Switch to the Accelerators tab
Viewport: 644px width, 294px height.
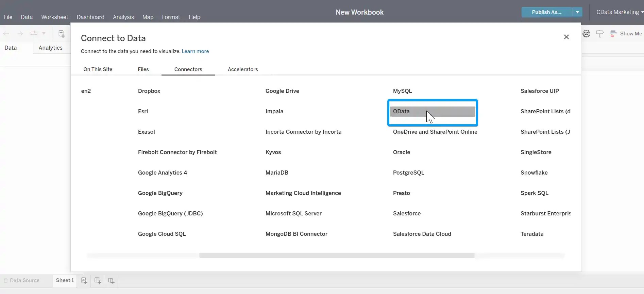242,69
